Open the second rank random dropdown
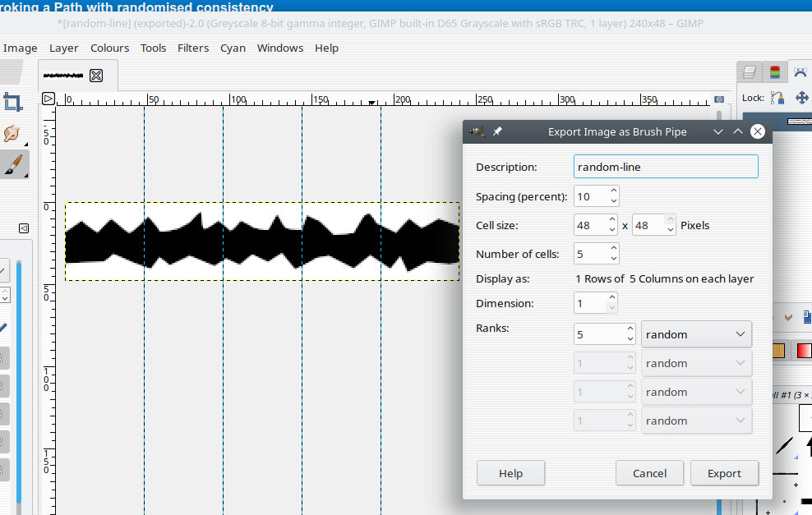The height and width of the screenshot is (515, 812). pos(696,363)
